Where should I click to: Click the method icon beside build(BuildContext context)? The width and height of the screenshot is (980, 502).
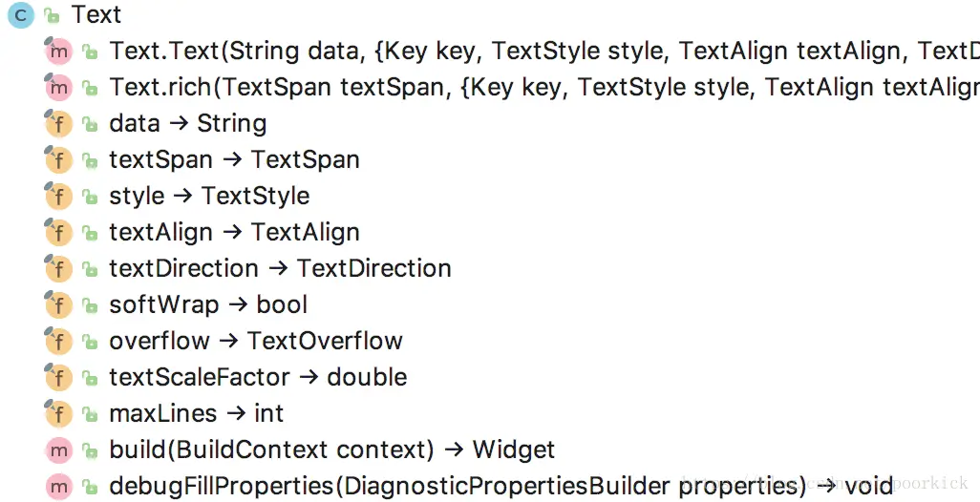(59, 450)
